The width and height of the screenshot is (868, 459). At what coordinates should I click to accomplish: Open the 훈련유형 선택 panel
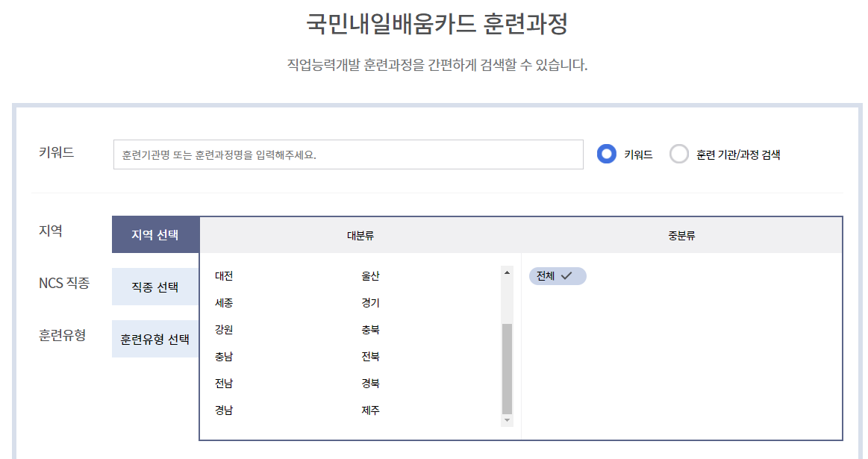[154, 339]
